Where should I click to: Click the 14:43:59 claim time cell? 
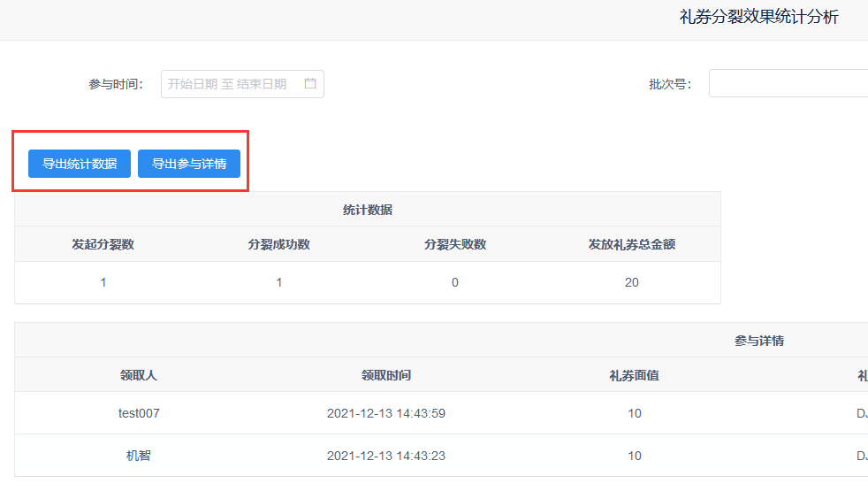[386, 413]
